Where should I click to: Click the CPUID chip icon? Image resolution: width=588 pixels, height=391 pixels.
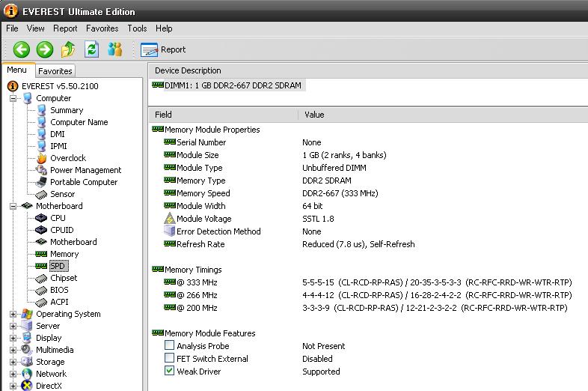tap(41, 230)
